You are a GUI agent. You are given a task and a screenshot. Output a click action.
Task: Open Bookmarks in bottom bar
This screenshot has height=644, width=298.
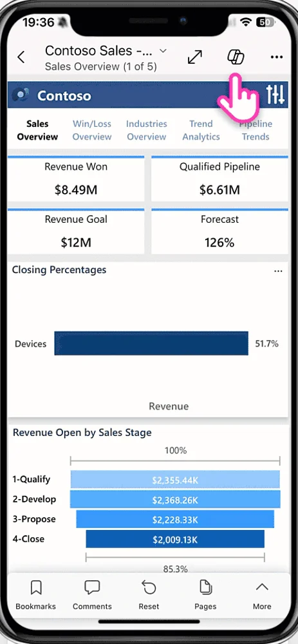coord(35,594)
